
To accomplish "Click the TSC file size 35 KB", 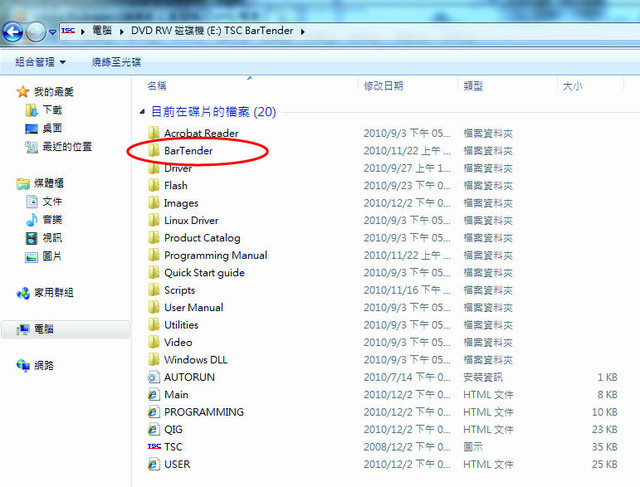I will tap(604, 447).
